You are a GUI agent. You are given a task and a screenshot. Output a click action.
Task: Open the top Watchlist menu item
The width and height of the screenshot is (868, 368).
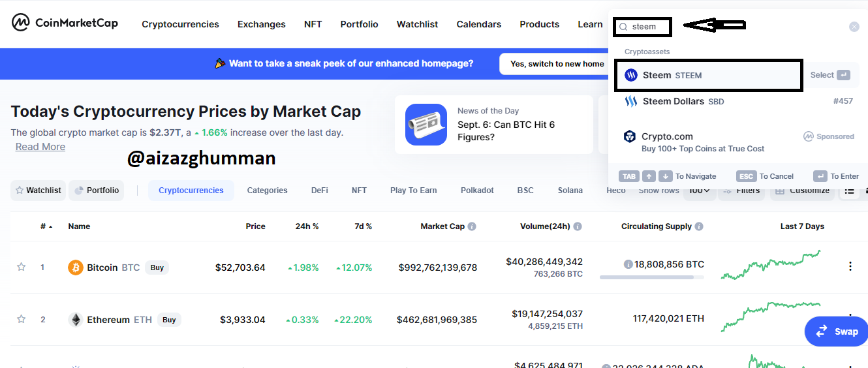click(x=417, y=24)
